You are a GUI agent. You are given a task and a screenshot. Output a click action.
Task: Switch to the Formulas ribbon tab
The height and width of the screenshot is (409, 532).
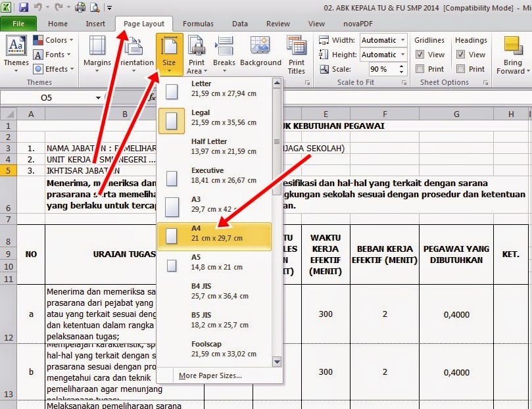[198, 23]
